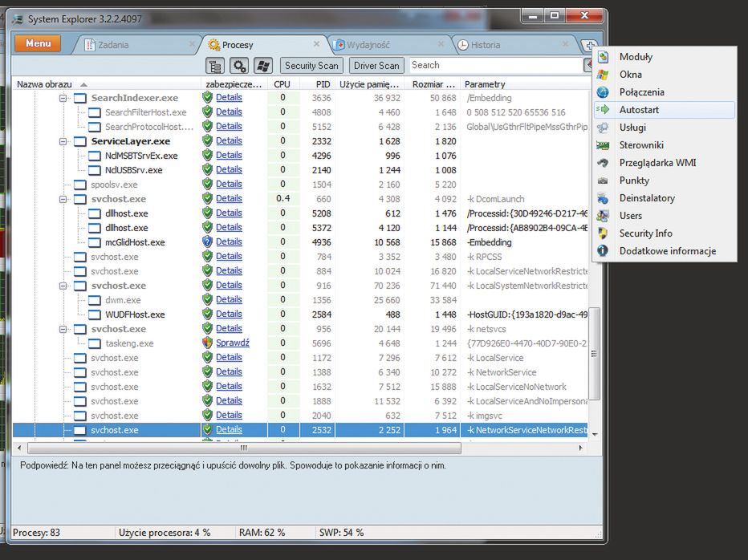Close the Procesy tab with its X
748x560 pixels.
(316, 44)
